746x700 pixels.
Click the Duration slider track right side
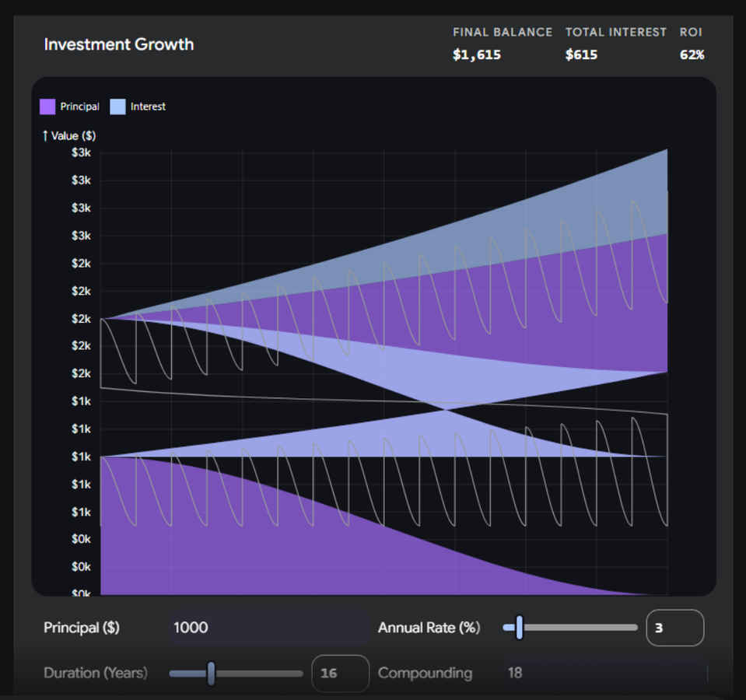pos(264,674)
